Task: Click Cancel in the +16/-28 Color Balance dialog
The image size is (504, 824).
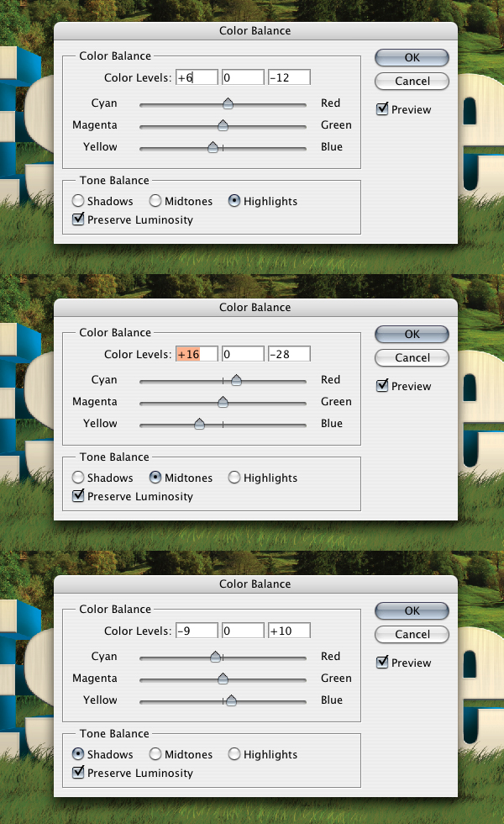Action: click(x=412, y=358)
